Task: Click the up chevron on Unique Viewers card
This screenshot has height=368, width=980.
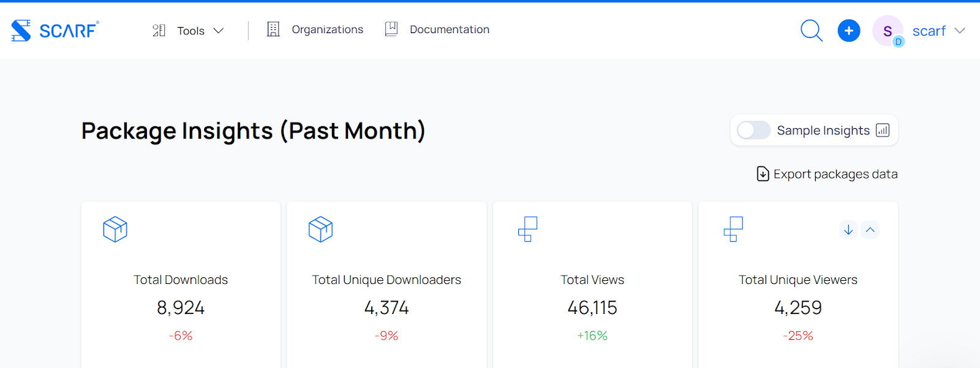Action: (x=870, y=230)
